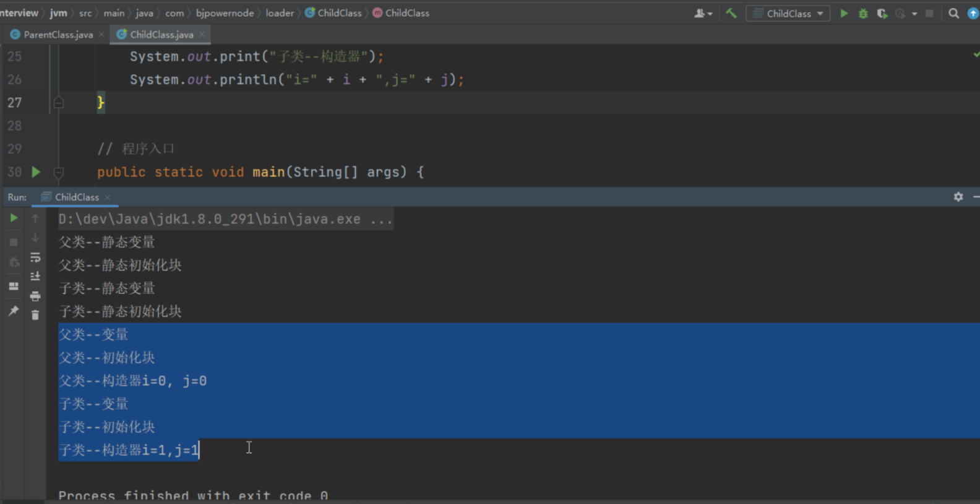Click the ChildClass class breadcrumb
The width and height of the screenshot is (980, 504).
(333, 13)
